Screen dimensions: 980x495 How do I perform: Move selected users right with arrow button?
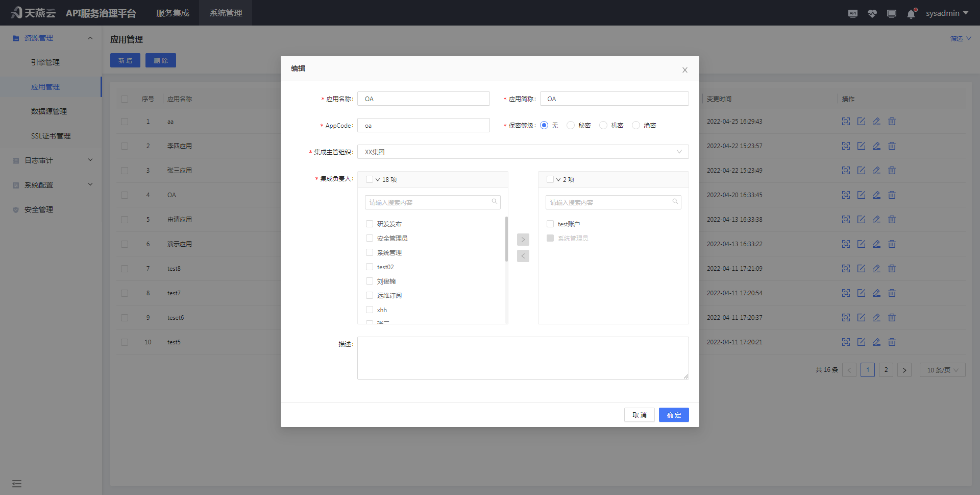[x=523, y=240]
